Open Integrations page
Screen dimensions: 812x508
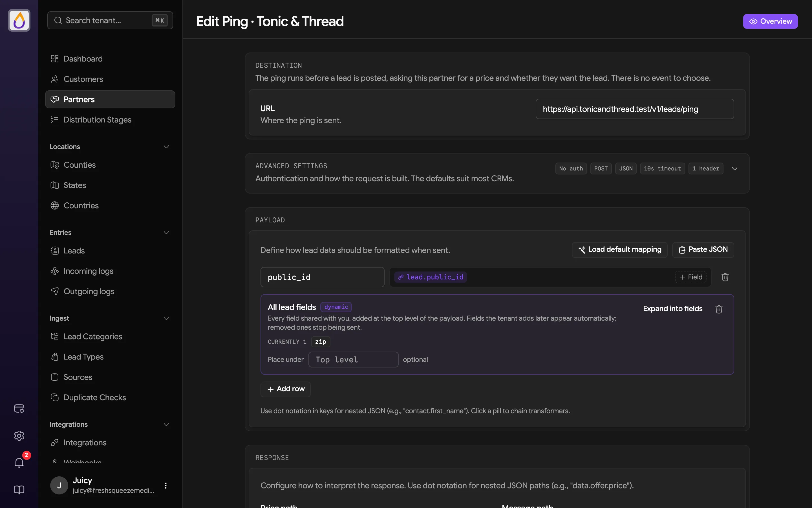pos(110,443)
